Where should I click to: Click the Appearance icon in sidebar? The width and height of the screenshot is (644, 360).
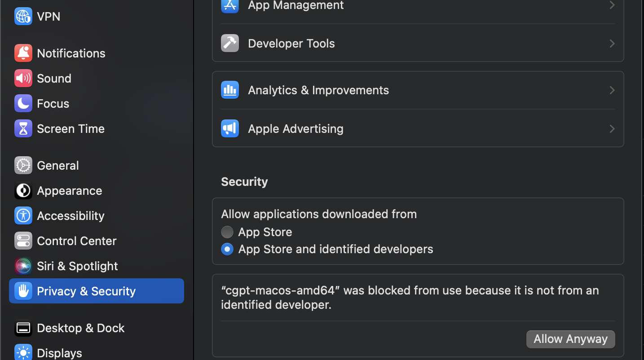click(23, 190)
